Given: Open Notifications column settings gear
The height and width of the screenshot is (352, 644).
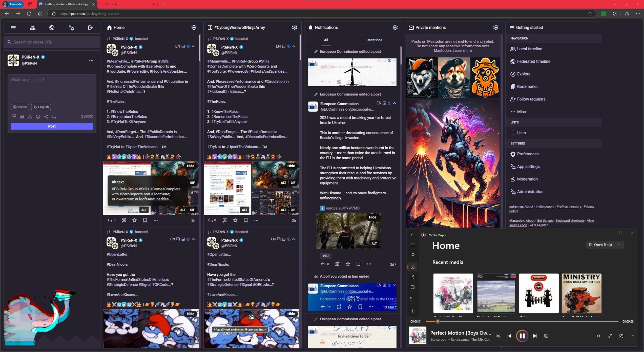Looking at the screenshot, I should pos(395,27).
